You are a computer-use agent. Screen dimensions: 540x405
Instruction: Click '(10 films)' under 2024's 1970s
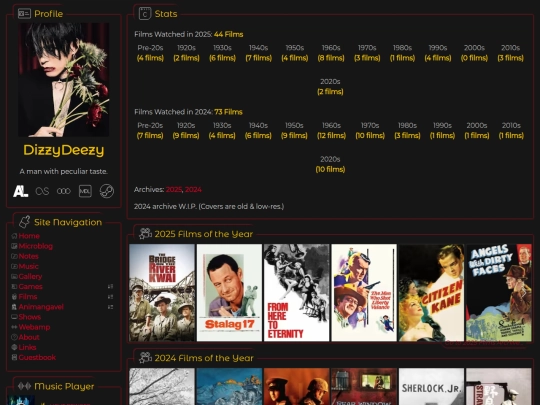point(370,135)
